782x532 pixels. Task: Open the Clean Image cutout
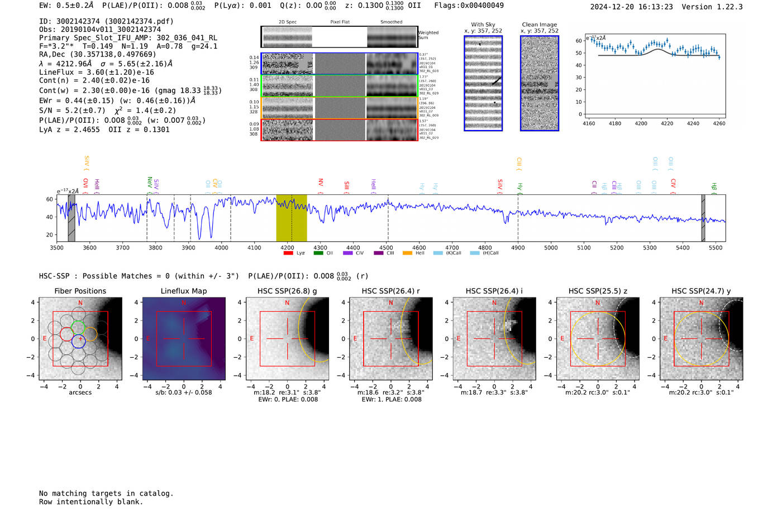(540, 83)
